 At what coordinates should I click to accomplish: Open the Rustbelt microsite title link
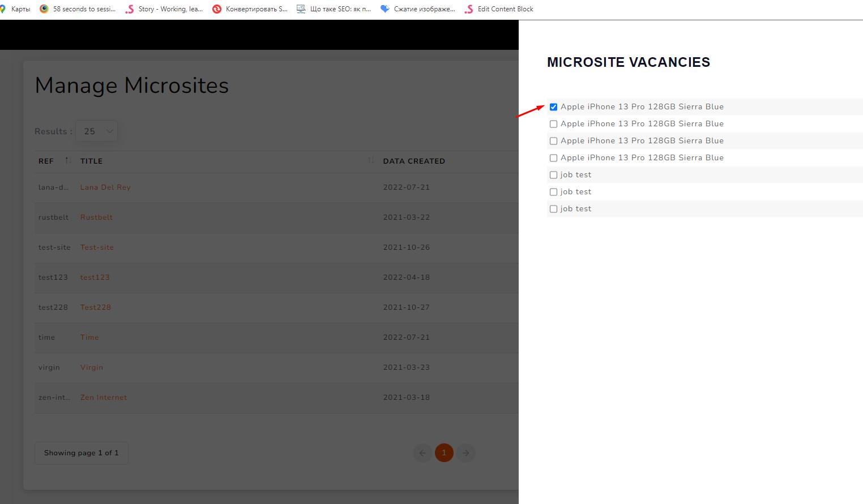(96, 217)
